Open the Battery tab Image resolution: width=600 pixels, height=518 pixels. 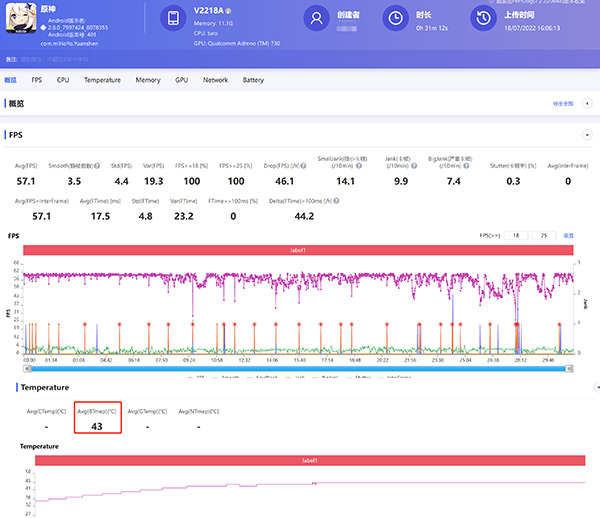pos(253,80)
